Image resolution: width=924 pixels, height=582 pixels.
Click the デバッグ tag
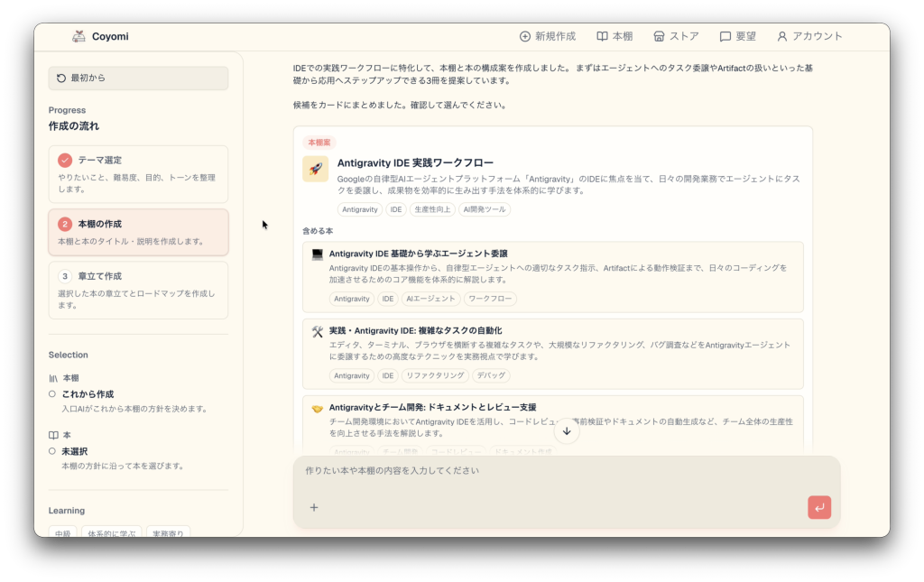point(492,376)
